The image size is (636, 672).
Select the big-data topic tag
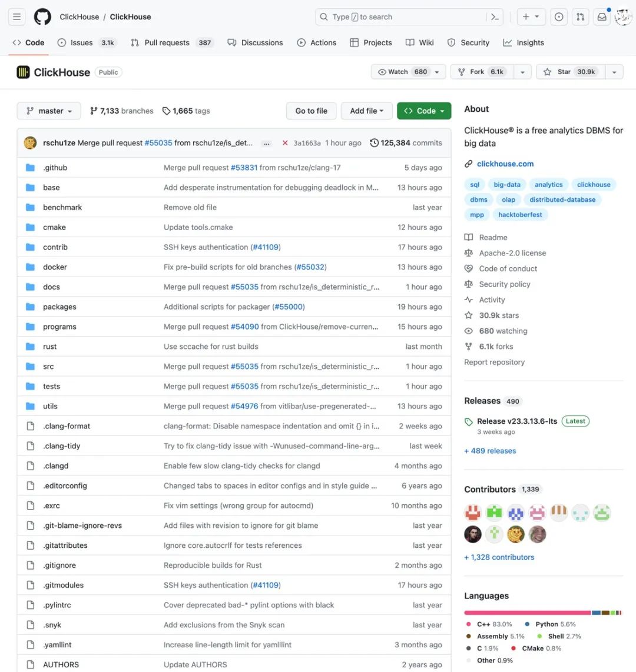pyautogui.click(x=507, y=185)
